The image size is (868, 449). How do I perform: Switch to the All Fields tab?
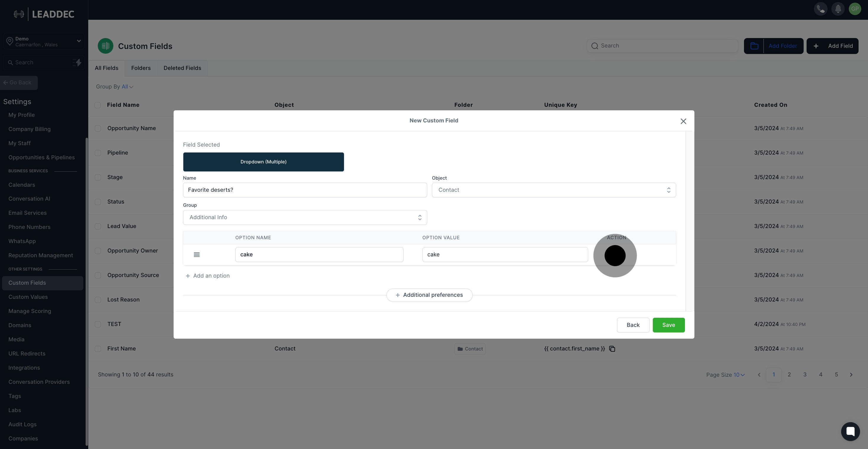coord(107,68)
